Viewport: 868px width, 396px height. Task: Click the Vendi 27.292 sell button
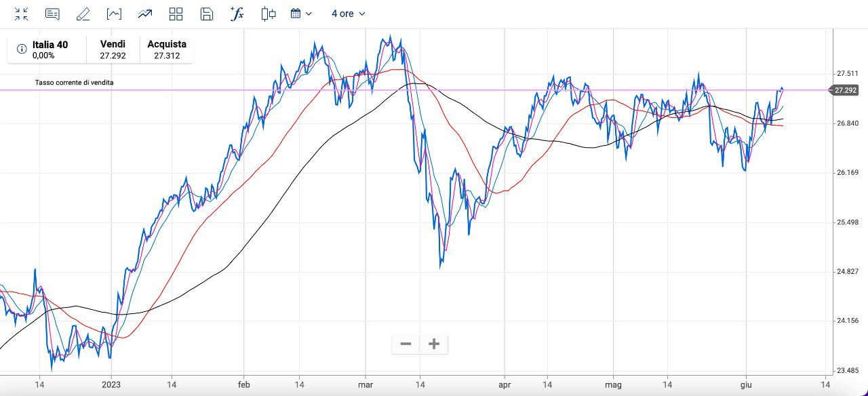click(113, 49)
